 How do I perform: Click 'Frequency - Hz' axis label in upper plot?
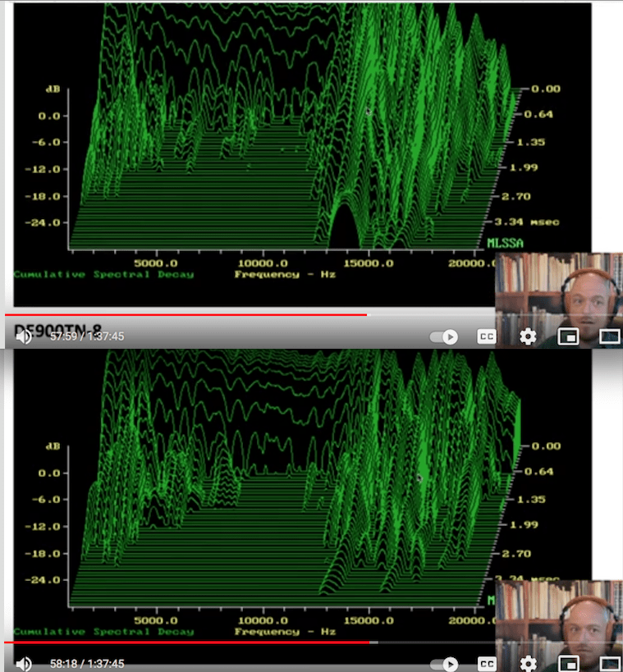(285, 274)
